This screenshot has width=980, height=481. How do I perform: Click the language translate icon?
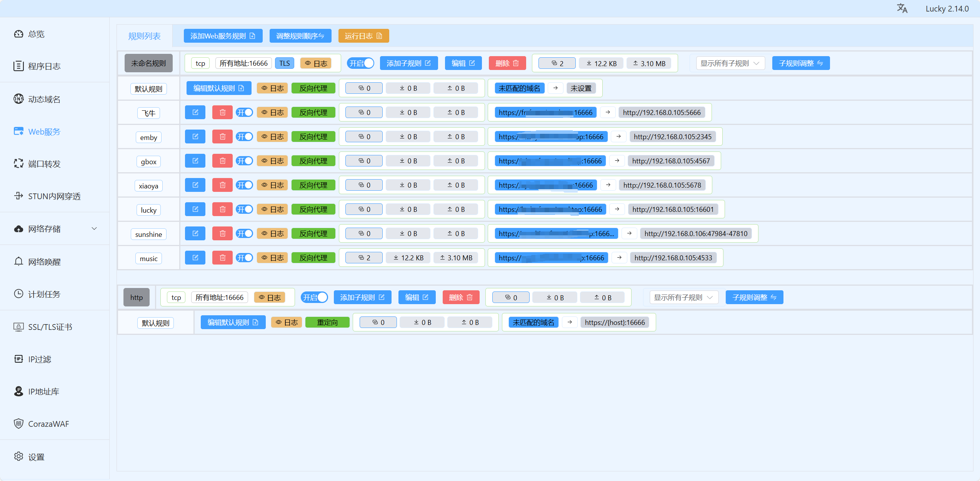tap(902, 8)
